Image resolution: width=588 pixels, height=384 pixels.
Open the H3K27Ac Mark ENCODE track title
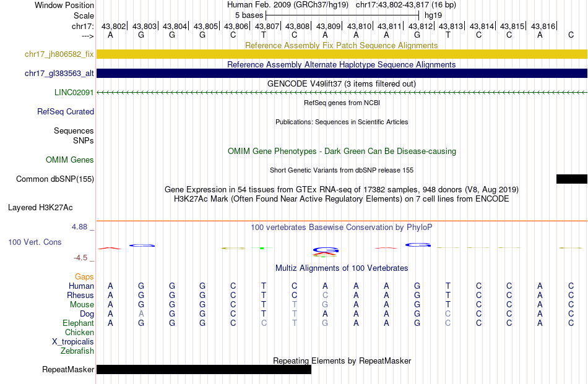click(342, 198)
